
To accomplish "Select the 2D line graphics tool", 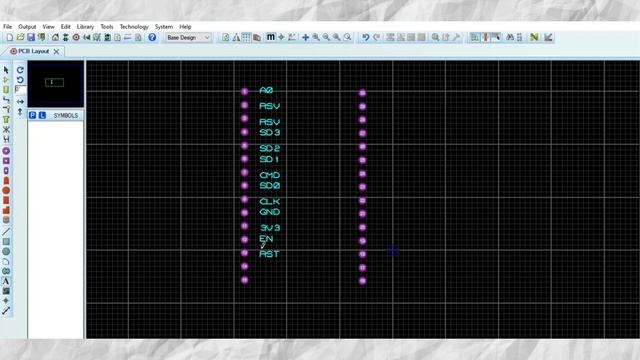I will point(6,231).
